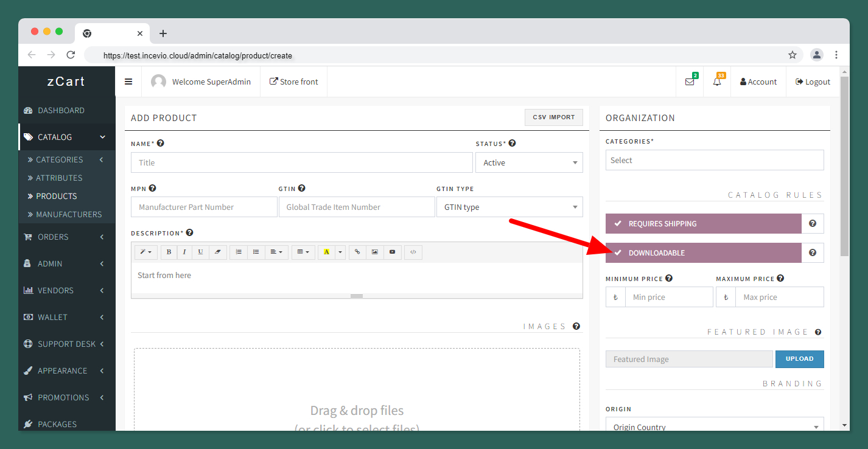Click the CSV Import button
The height and width of the screenshot is (449, 868).
pos(553,117)
